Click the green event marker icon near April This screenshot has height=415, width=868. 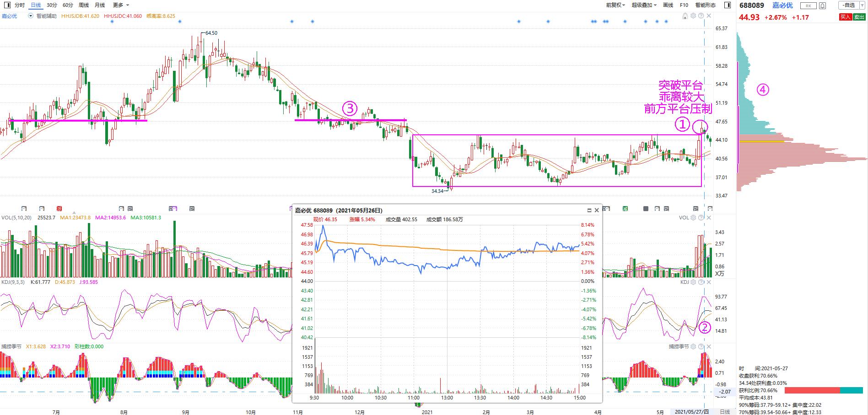coord(625,209)
